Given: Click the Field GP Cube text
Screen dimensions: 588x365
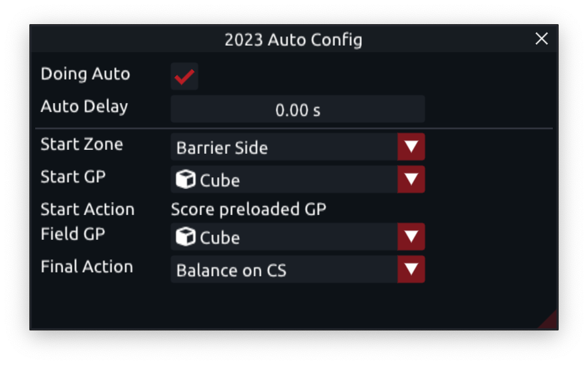Looking at the screenshot, I should pyautogui.click(x=220, y=238).
